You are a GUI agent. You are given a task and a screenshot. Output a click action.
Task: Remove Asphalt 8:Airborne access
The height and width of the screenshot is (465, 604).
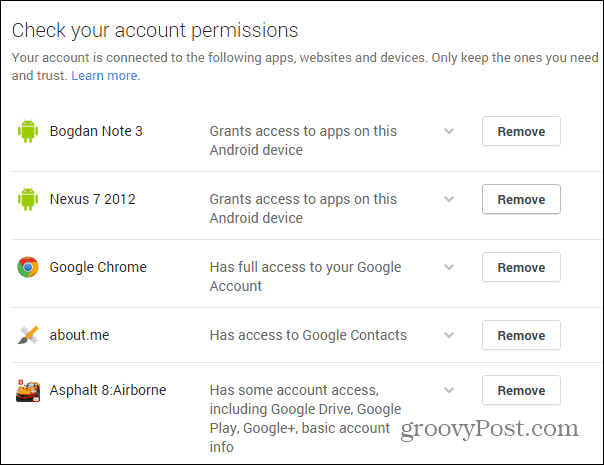521,390
